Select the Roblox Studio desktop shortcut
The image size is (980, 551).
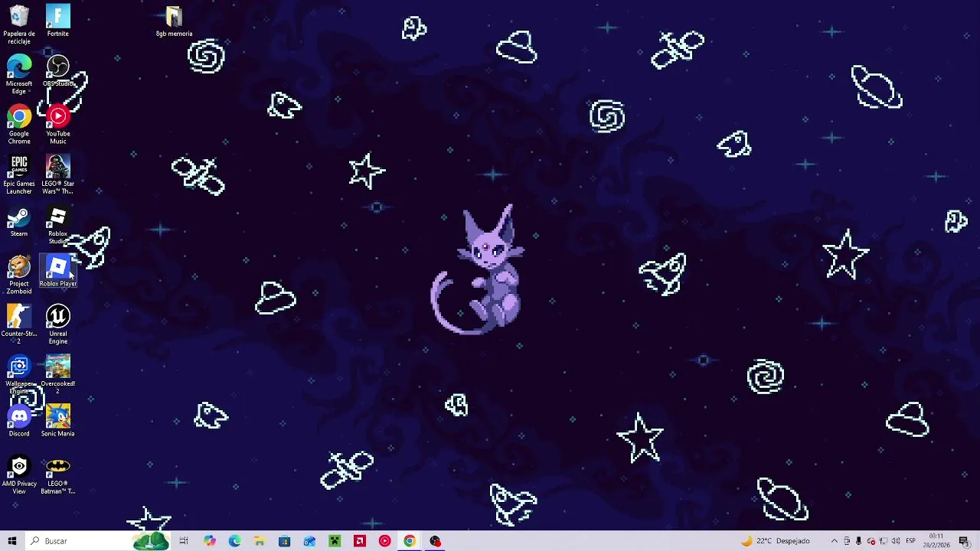[58, 226]
